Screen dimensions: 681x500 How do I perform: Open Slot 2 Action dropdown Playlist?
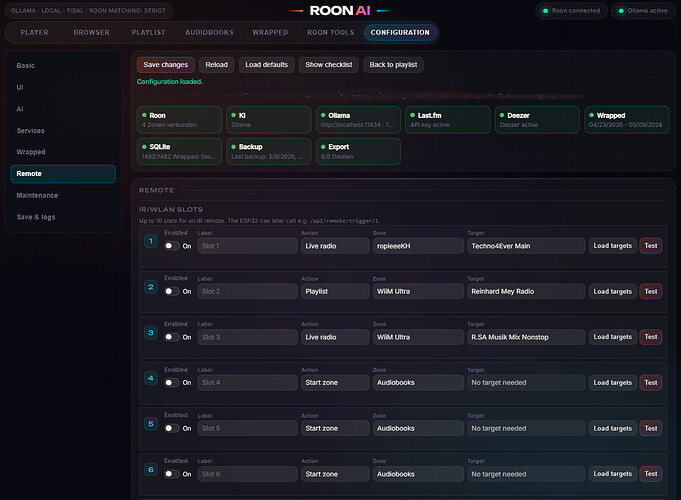coord(335,291)
